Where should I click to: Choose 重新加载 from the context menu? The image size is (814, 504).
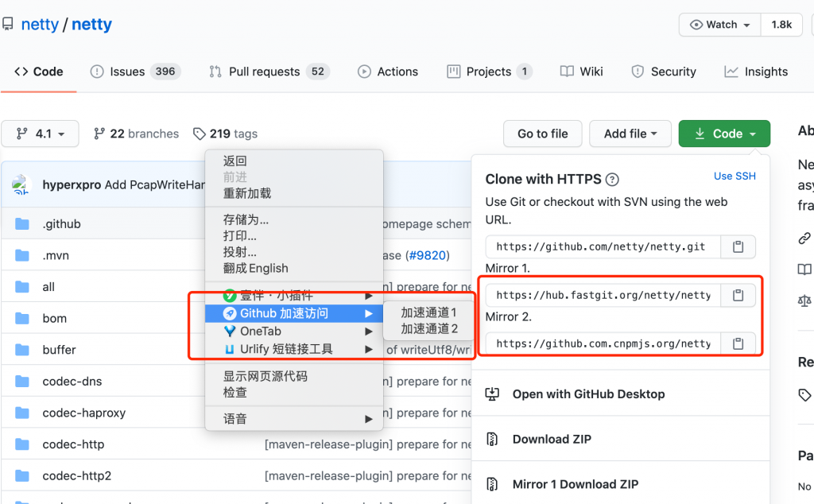click(247, 193)
